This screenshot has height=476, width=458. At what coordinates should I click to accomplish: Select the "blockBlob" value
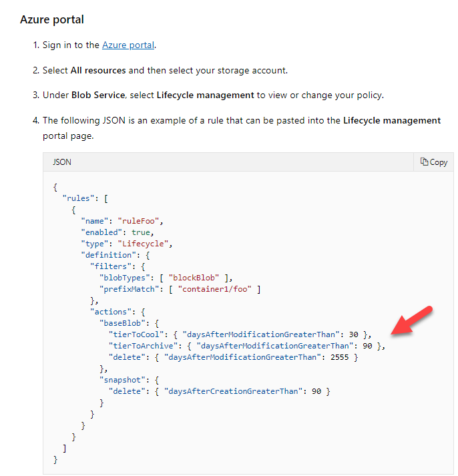tap(194, 278)
